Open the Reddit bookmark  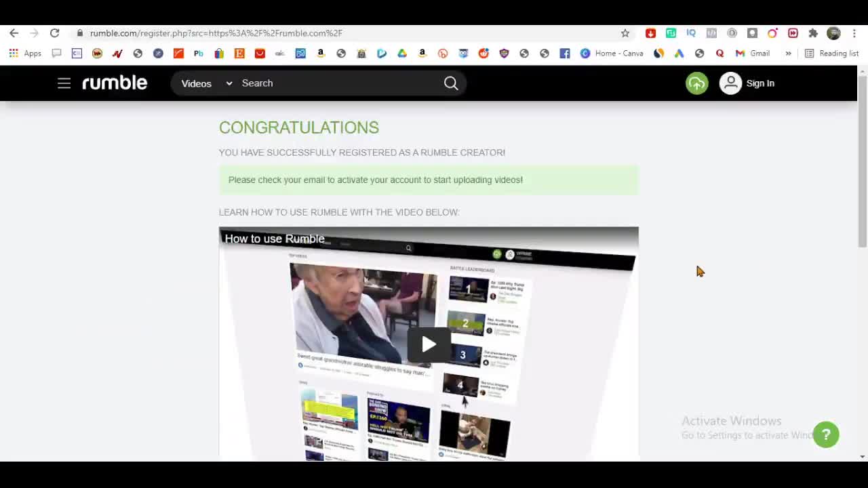click(x=484, y=54)
